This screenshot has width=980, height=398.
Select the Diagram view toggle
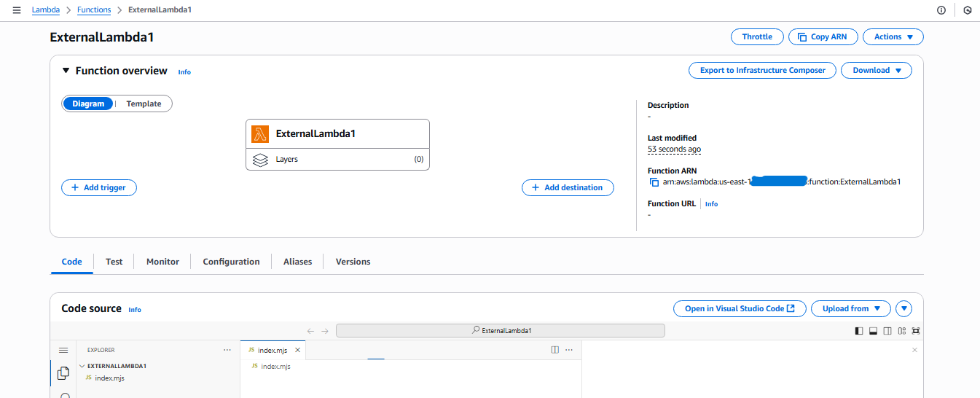[x=88, y=104]
